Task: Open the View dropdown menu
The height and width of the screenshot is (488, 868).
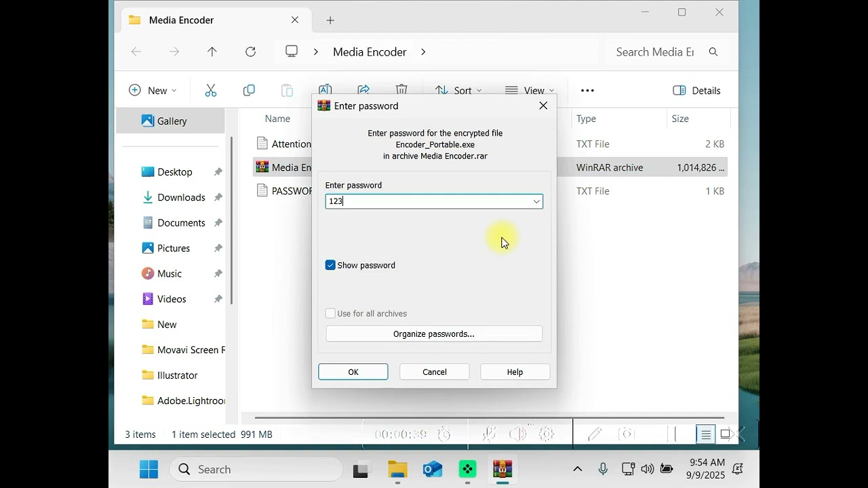Action: [530, 90]
